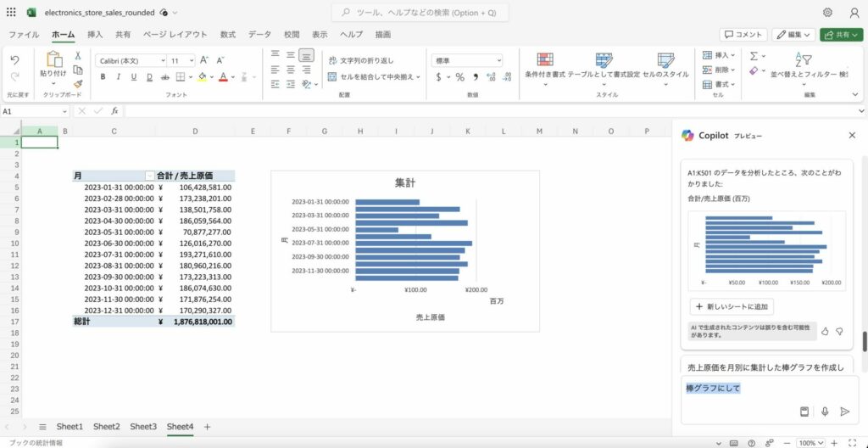868x448 pixels.
Task: Click the currency dollar format icon
Action: (x=438, y=77)
